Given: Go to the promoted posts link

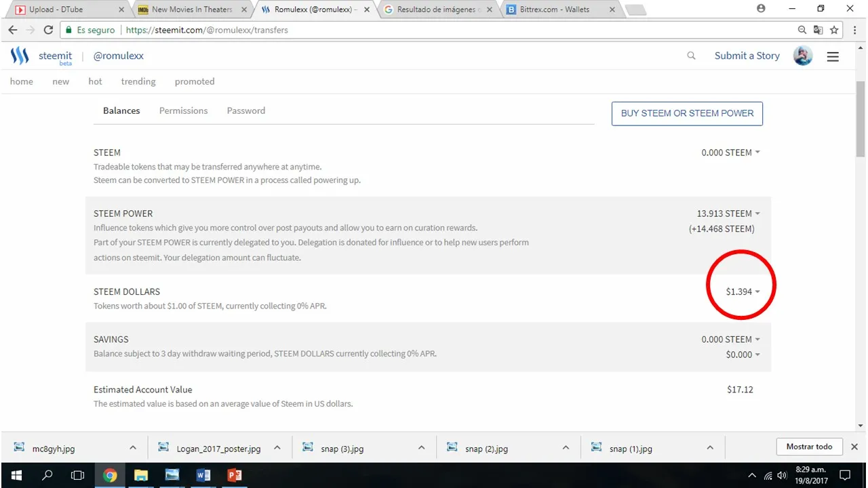Looking at the screenshot, I should point(195,81).
